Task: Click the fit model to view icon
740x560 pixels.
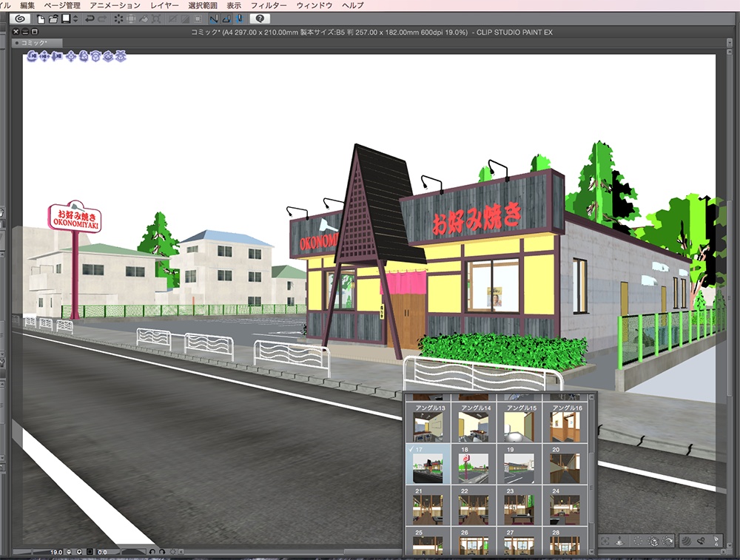Action: [x=121, y=56]
